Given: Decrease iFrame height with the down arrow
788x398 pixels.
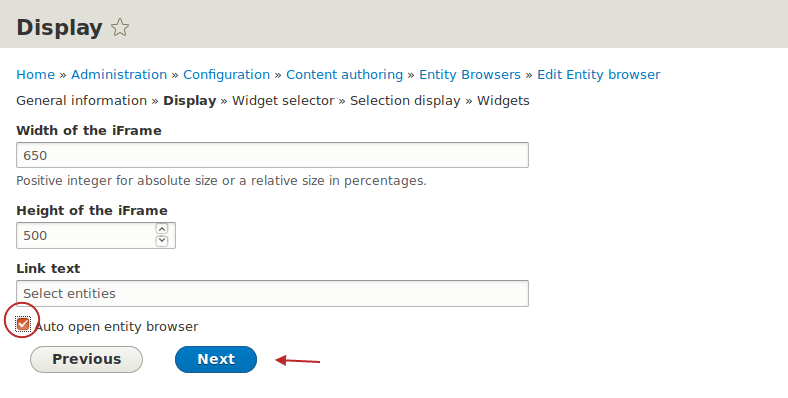Looking at the screenshot, I should point(161,241).
